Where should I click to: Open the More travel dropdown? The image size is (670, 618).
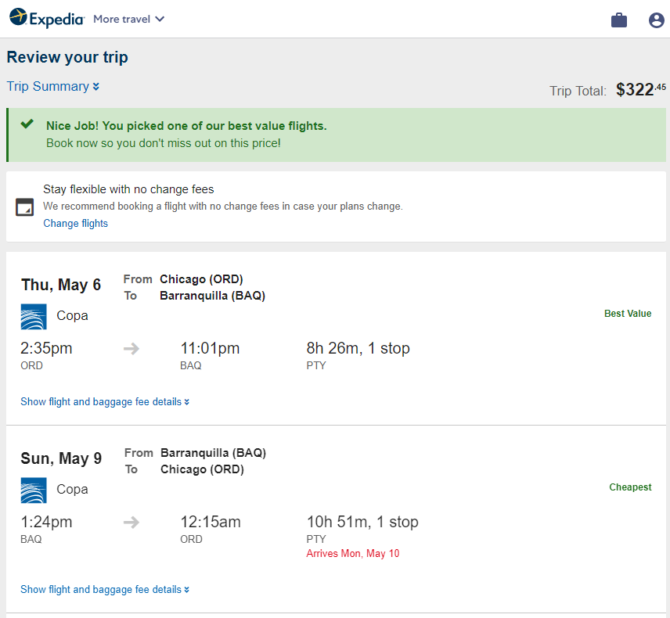coord(129,19)
